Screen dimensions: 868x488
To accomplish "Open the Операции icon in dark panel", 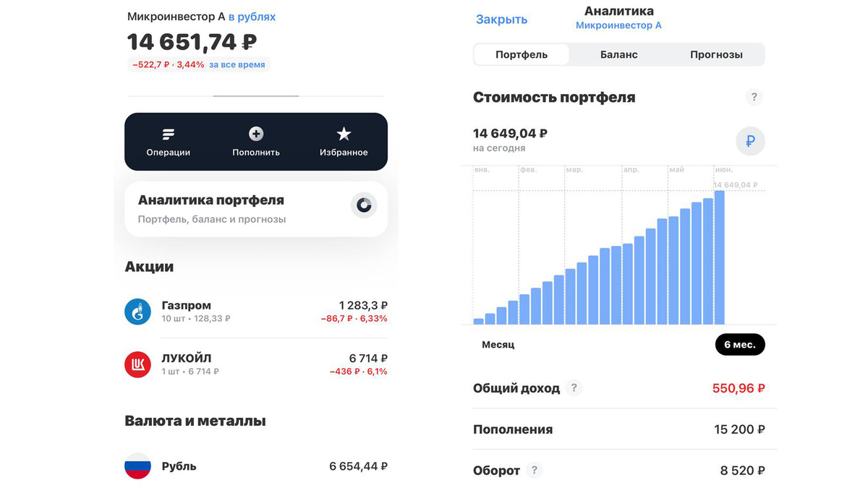I will [168, 133].
